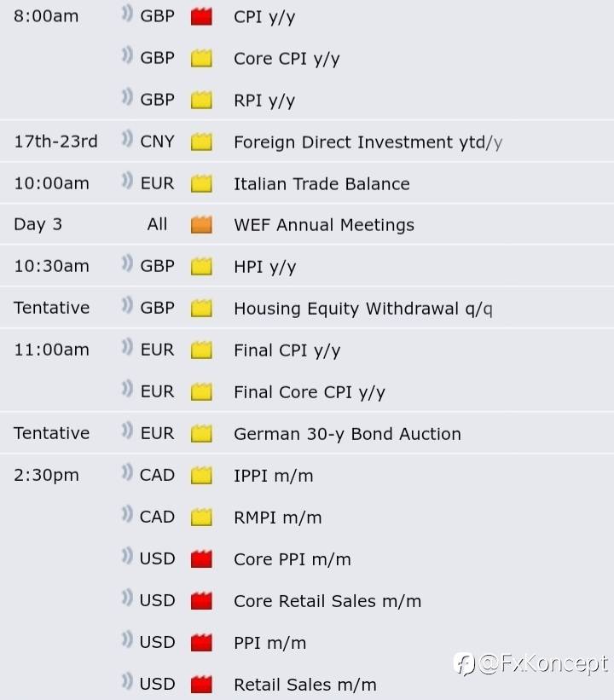614x700 pixels.
Task: Click red impact icon for Retail Sales m/m
Action: click(201, 685)
